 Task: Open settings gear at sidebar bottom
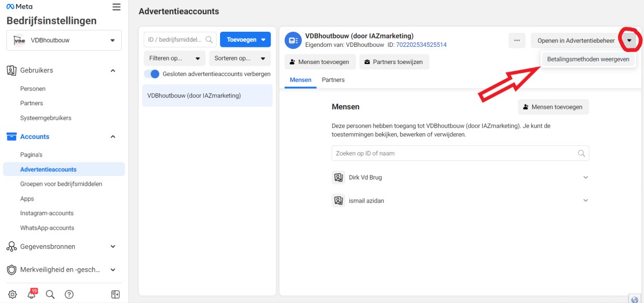pyautogui.click(x=12, y=294)
